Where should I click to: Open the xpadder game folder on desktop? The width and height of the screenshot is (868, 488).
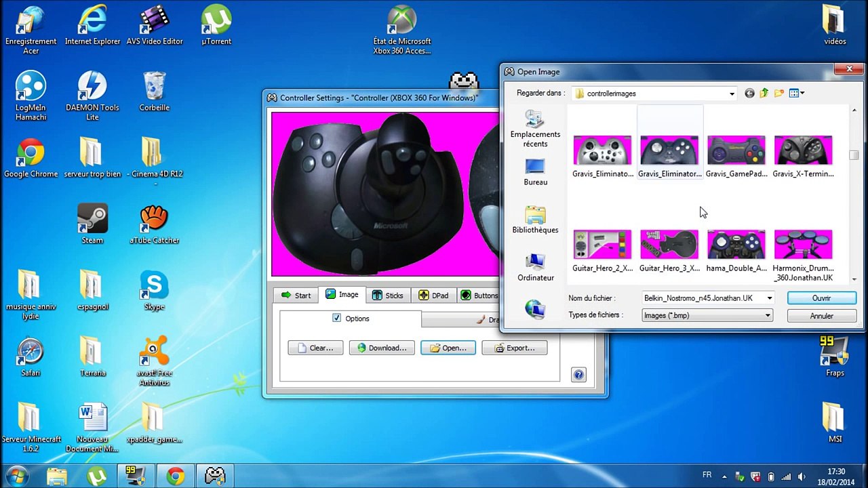coord(154,424)
